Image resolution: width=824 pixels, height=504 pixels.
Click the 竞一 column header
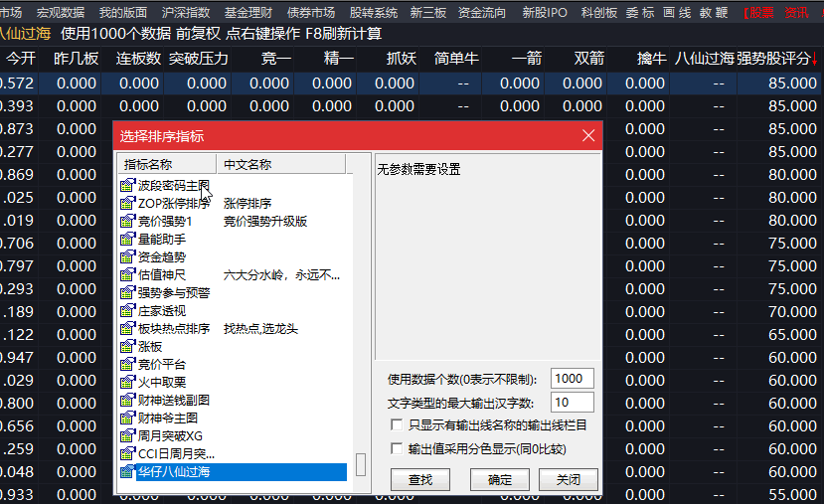pyautogui.click(x=276, y=58)
